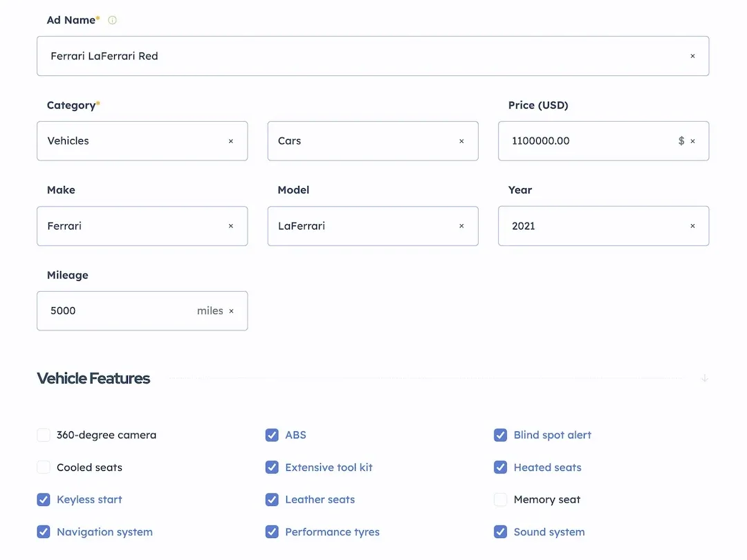Check the Cooled seats option
This screenshot has height=560, width=747.
(x=44, y=467)
